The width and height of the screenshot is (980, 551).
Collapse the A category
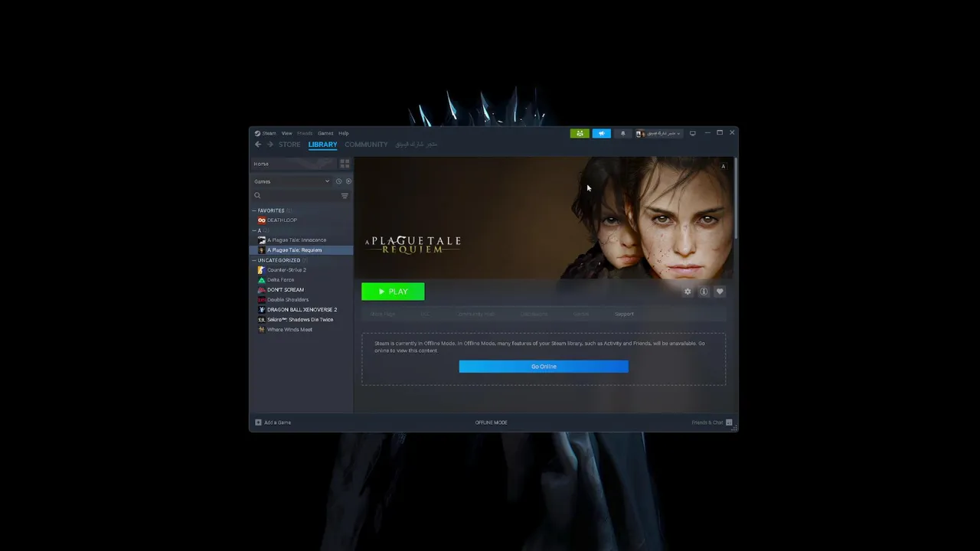(254, 230)
